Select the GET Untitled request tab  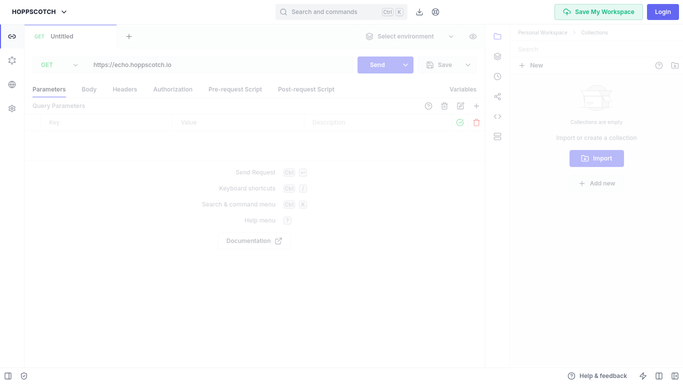(71, 37)
